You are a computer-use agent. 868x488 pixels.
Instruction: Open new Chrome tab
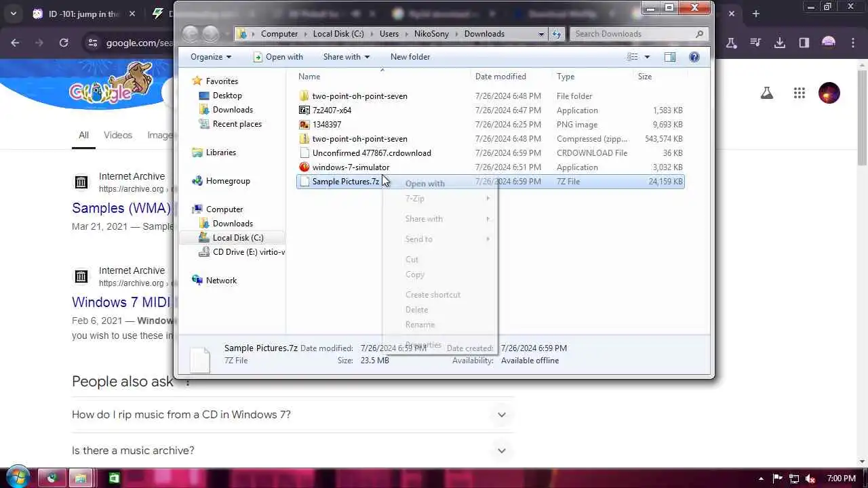(x=756, y=14)
